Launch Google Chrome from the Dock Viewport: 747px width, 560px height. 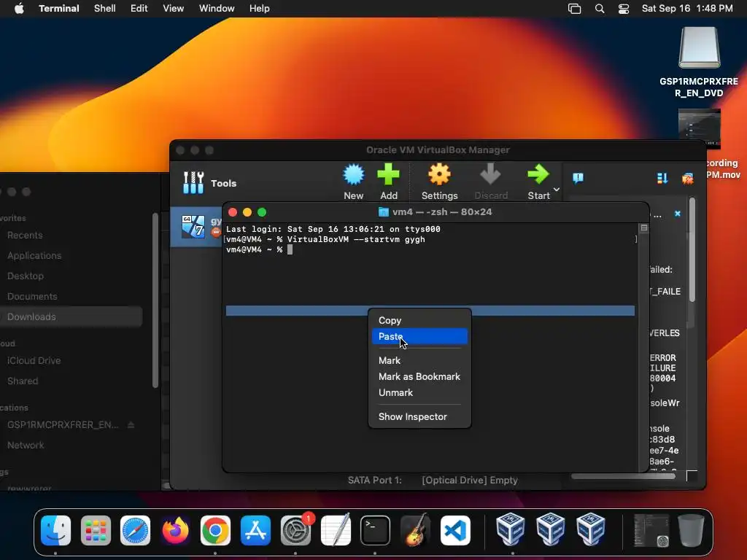coord(215,530)
